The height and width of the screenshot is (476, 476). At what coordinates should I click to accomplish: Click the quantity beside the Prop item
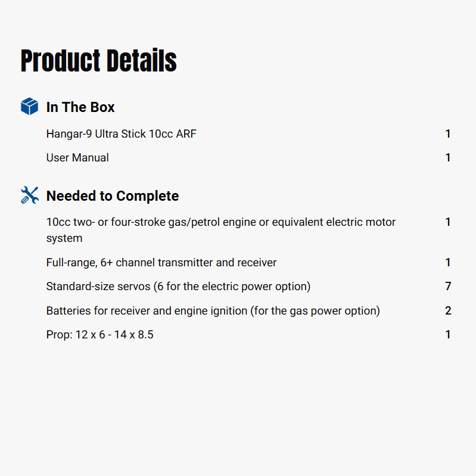point(448,335)
